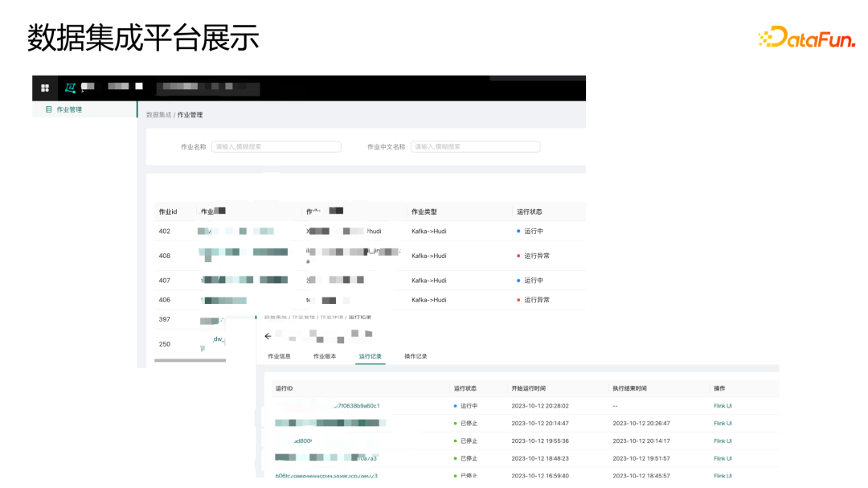The height and width of the screenshot is (488, 868).
Task: Open the app grid launcher icon
Action: point(45,88)
